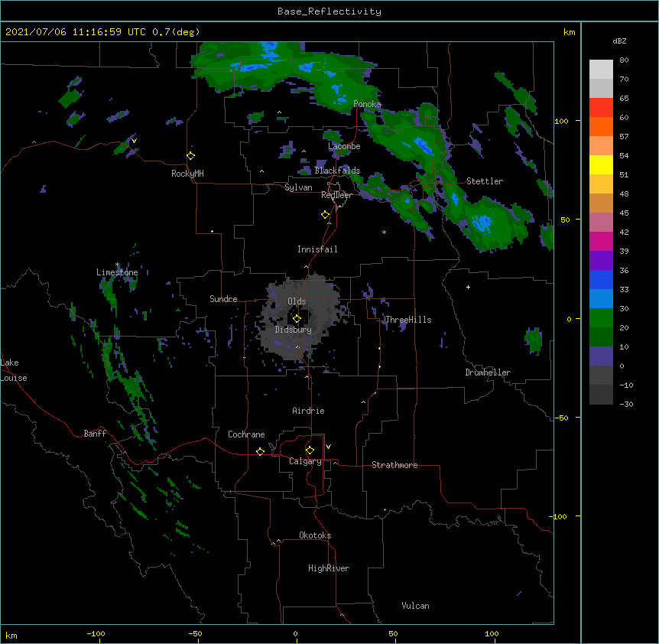Click the Calgary city label
Screen dimensions: 659x644
coord(305,461)
